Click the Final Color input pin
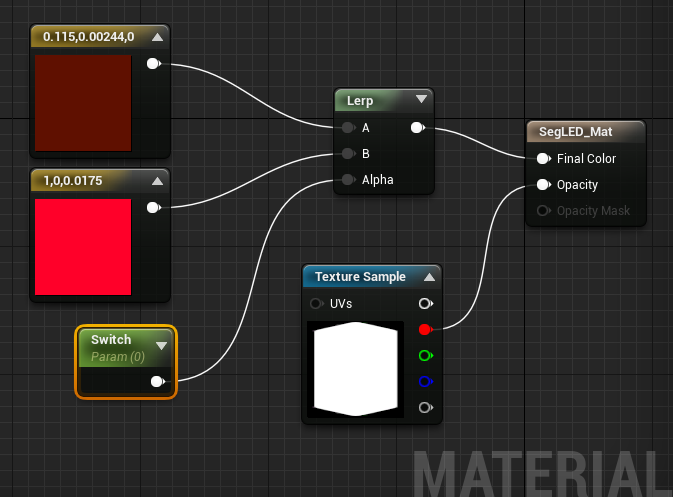The width and height of the screenshot is (673, 497). pyautogui.click(x=543, y=159)
